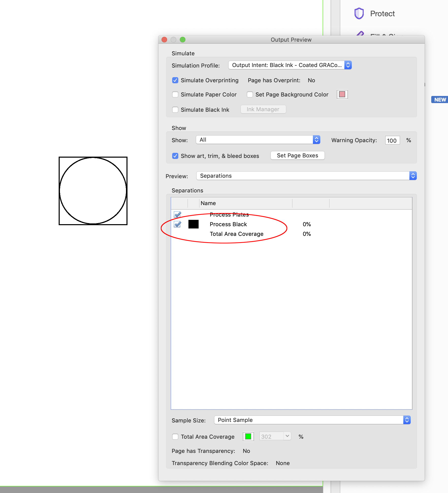Screen dimensions: 448x493
Task: Uncheck Show art, trim, & bleed boxes
Action: coord(175,156)
